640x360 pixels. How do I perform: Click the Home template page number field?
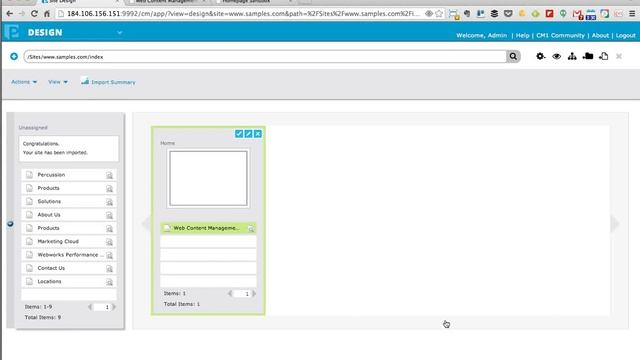click(x=242, y=293)
